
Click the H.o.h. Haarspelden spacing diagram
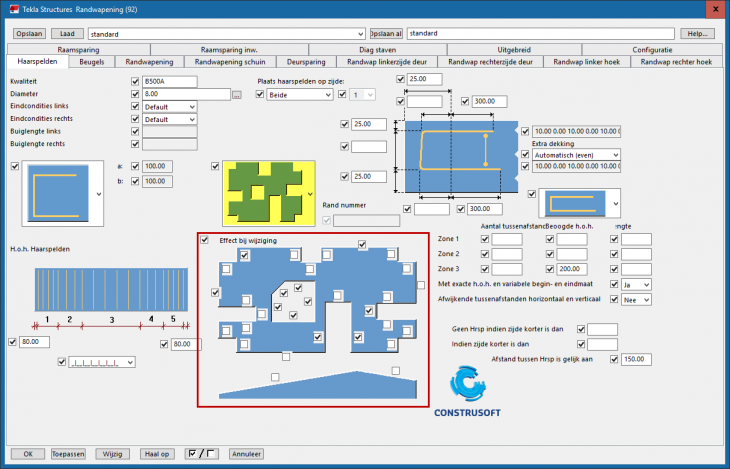coord(97,289)
